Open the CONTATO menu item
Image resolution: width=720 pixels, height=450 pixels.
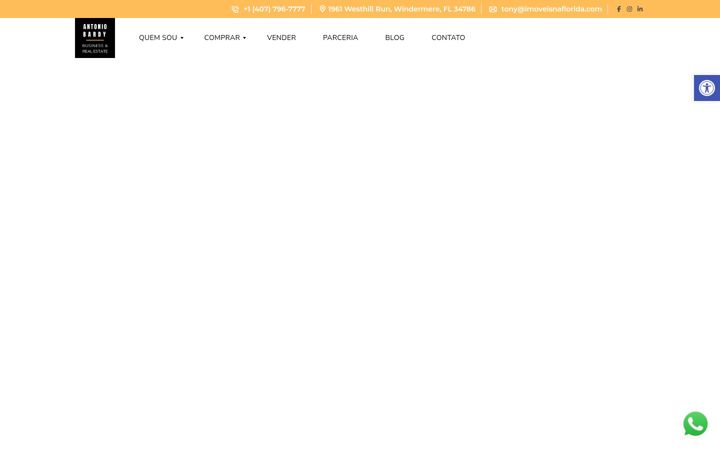pos(448,38)
